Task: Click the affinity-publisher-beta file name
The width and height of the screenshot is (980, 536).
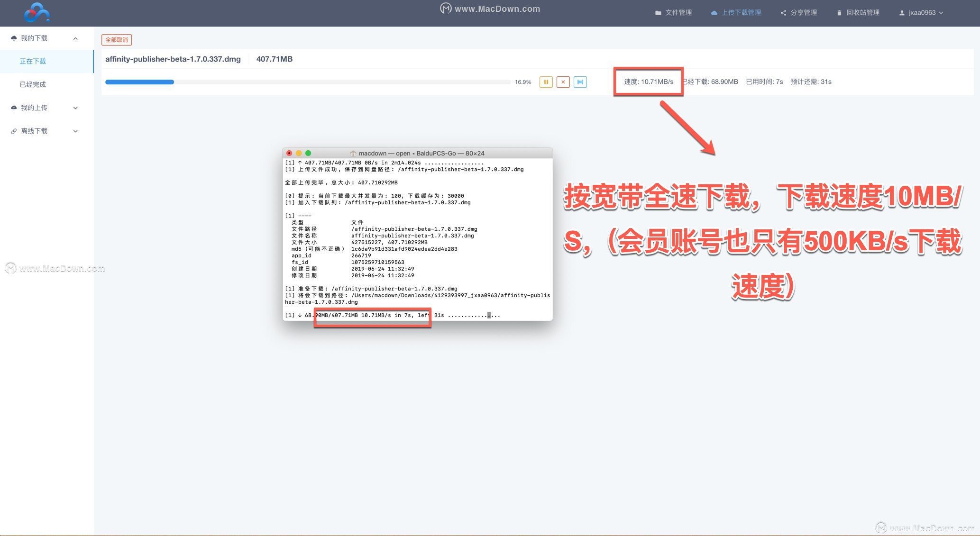Action: pyautogui.click(x=173, y=59)
